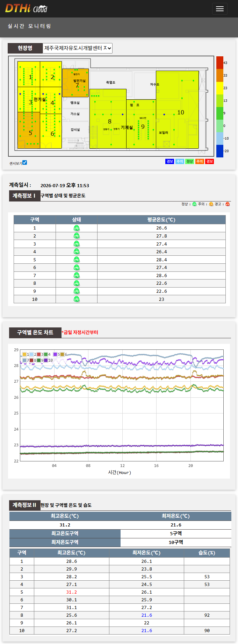The width and height of the screenshot is (238, 644).
Task: Click the green 정상 legend badge
Action: tap(190, 161)
